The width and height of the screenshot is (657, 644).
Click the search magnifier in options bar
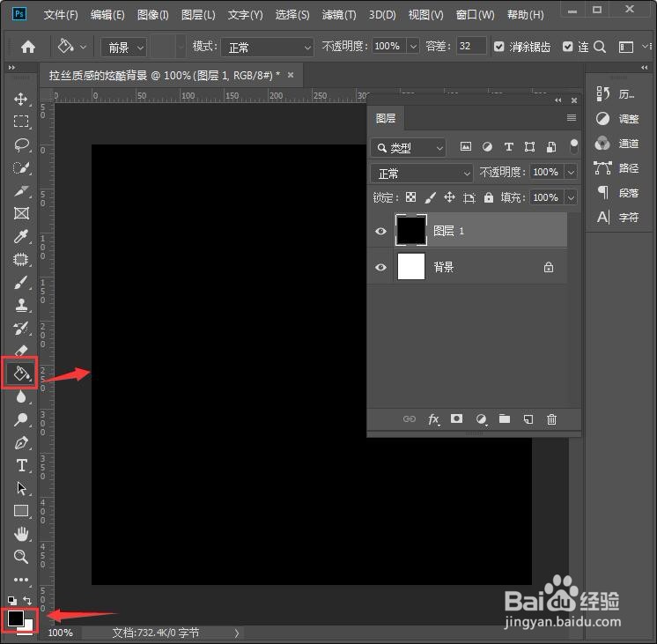(600, 47)
